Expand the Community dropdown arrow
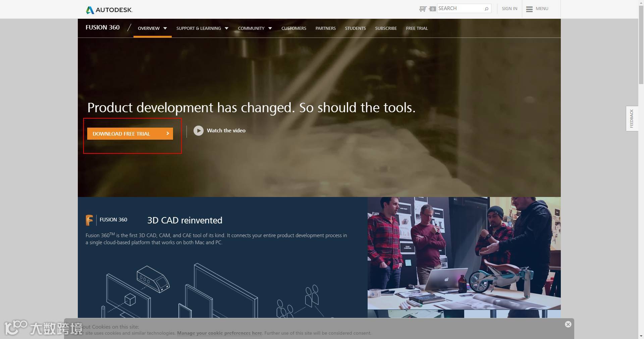644x339 pixels. 270,28
